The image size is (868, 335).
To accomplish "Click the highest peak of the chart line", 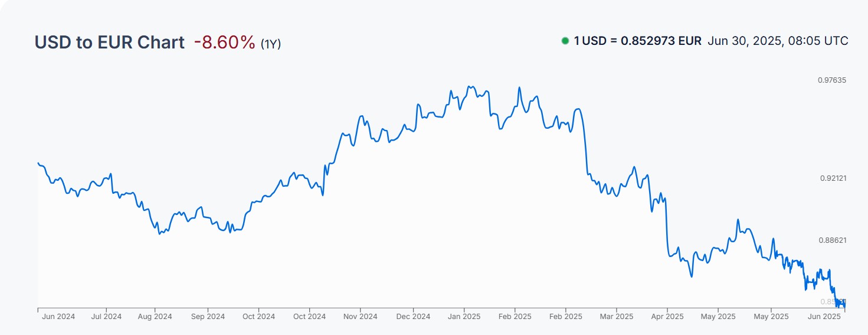I will (x=469, y=86).
